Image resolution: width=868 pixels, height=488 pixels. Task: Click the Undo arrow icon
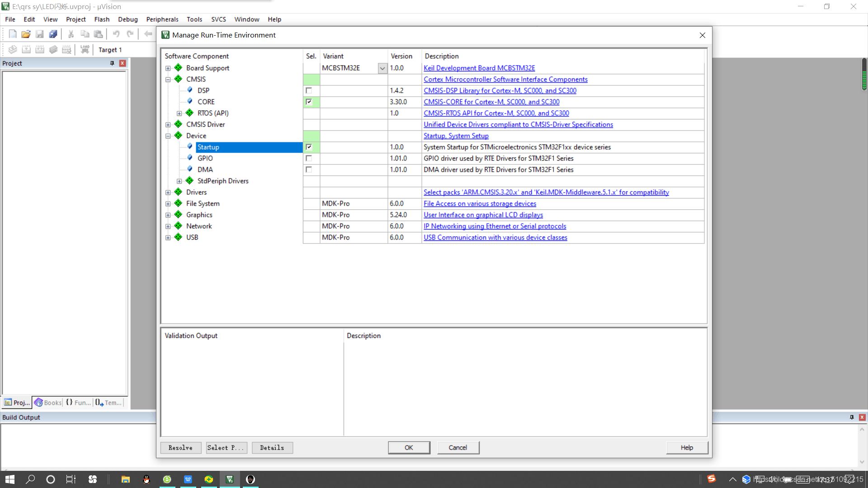click(x=116, y=34)
